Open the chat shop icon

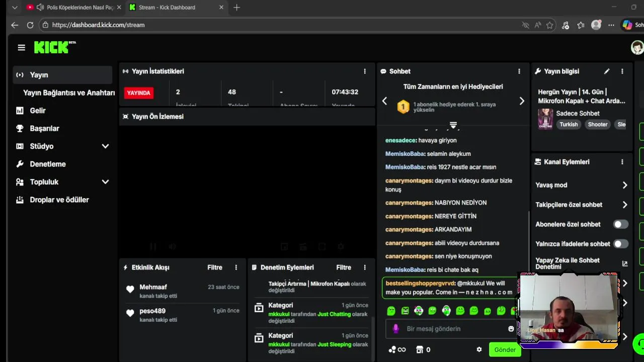coord(420,349)
